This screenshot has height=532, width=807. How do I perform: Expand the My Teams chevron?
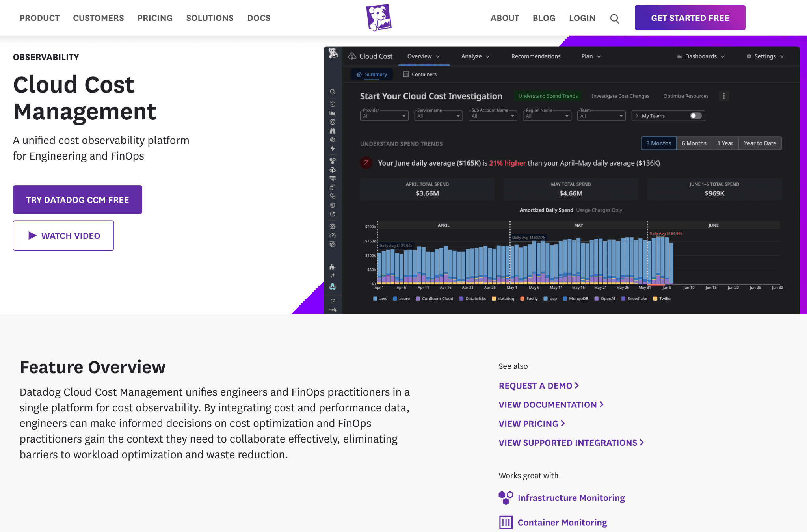637,116
